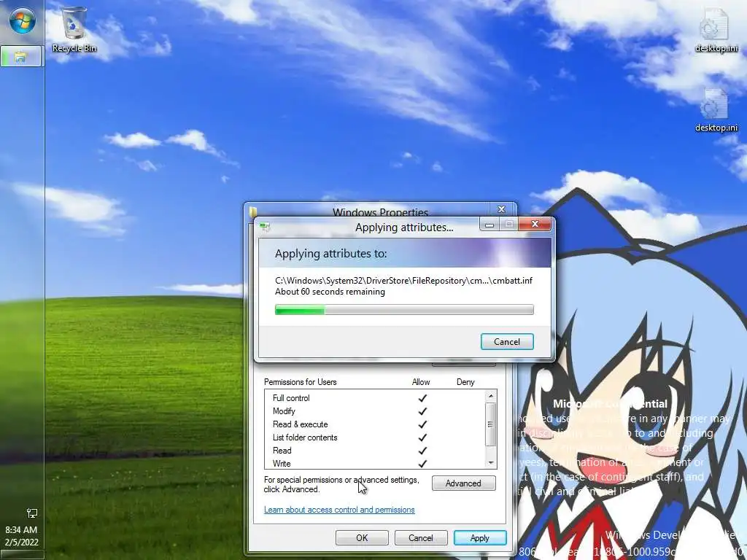Close the Applying attributes dialog

535,224
